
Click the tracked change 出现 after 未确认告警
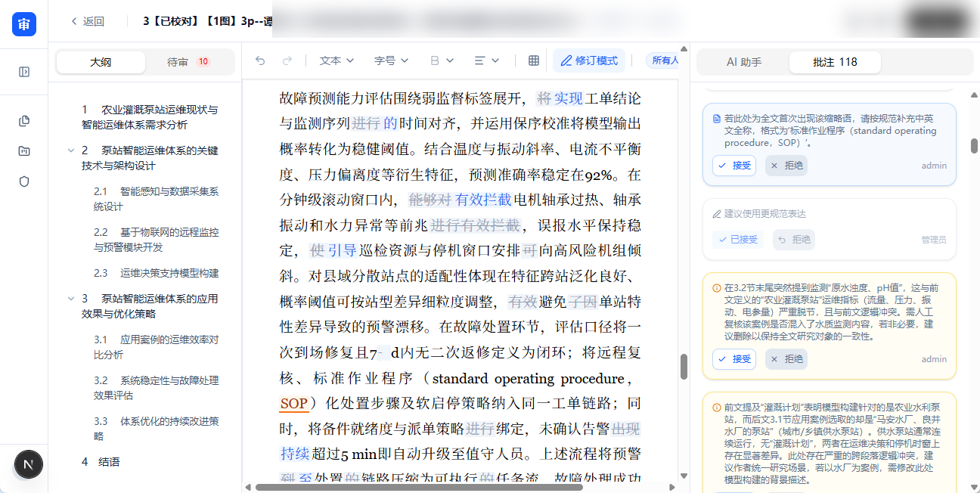[625, 429]
